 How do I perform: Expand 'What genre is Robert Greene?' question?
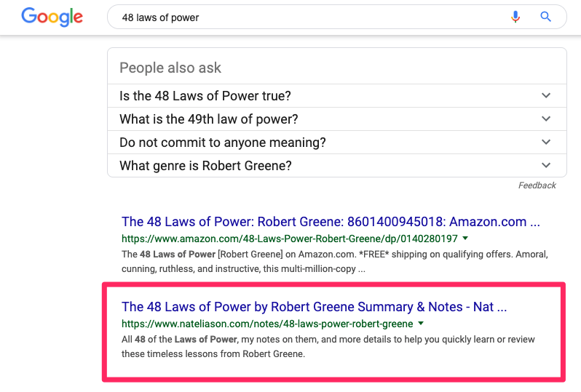(x=337, y=166)
